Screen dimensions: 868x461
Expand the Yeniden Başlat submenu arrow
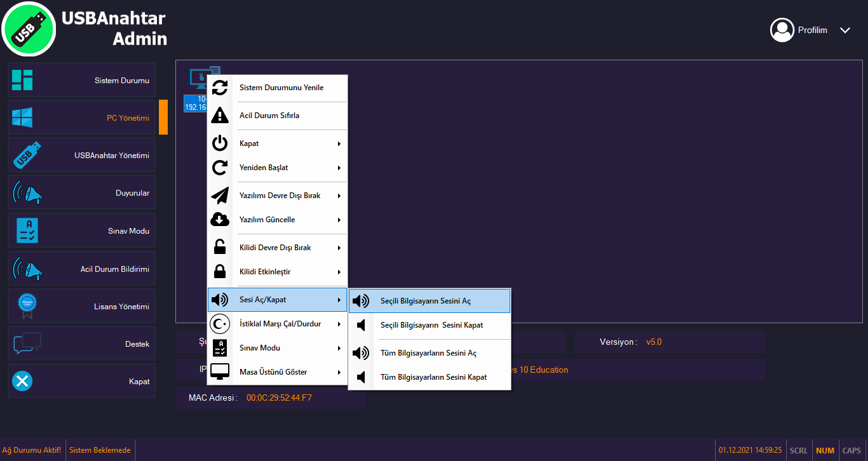coord(339,168)
